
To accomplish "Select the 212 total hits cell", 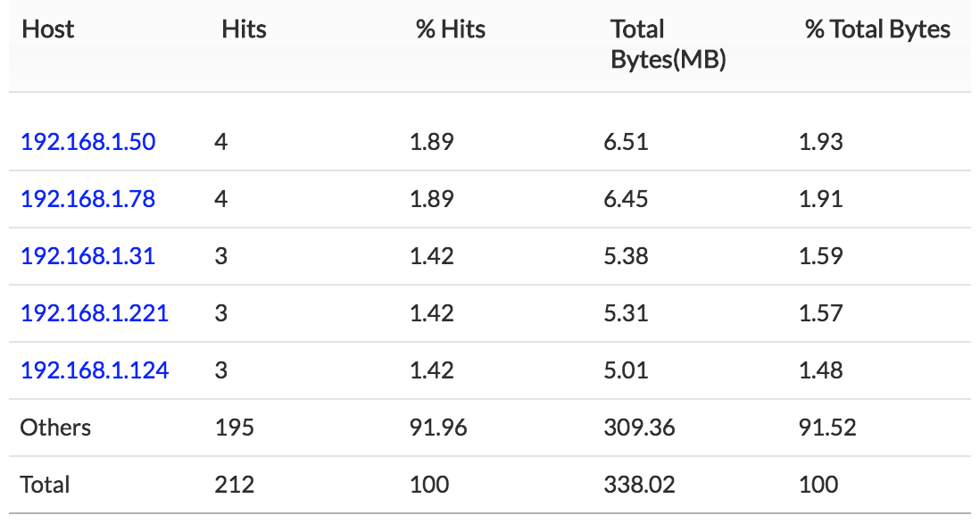I will pos(234,485).
